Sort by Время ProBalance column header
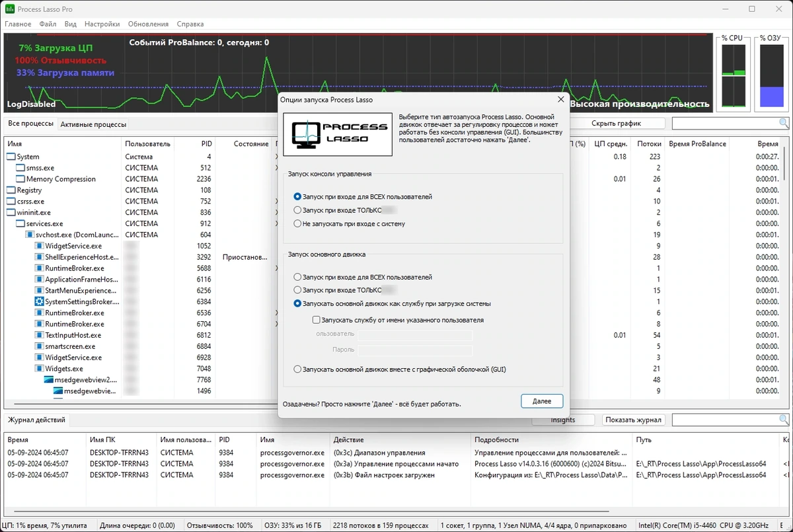Image resolution: width=793 pixels, height=532 pixels. 697,143
